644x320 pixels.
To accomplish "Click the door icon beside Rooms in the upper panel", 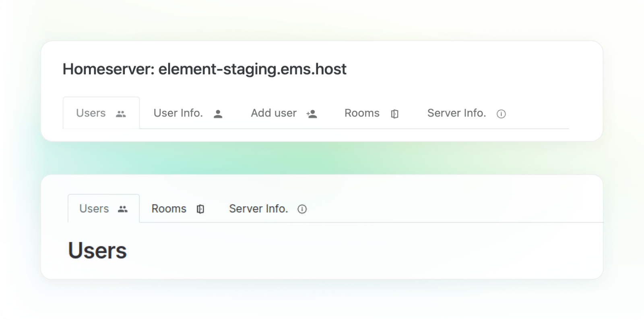I will click(x=394, y=114).
